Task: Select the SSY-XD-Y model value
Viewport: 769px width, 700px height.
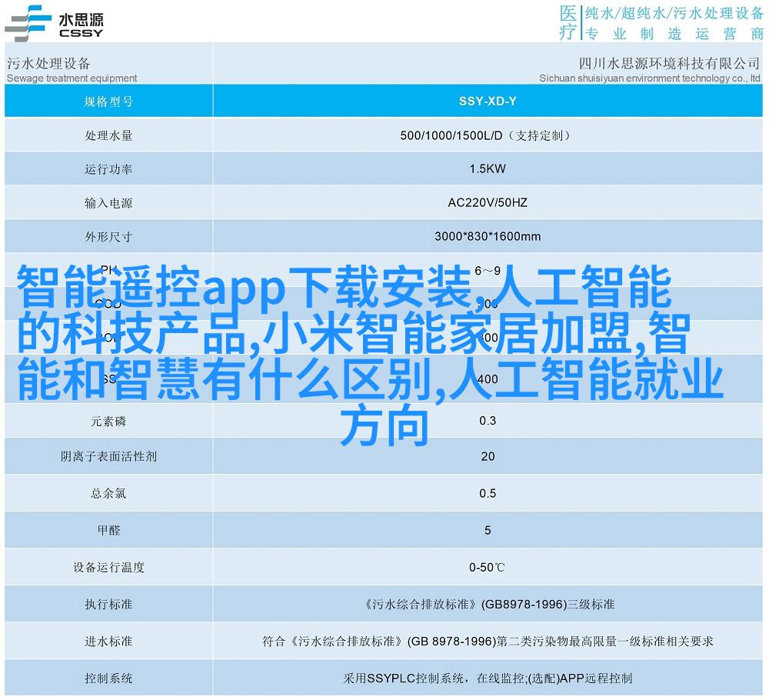Action: (488, 101)
